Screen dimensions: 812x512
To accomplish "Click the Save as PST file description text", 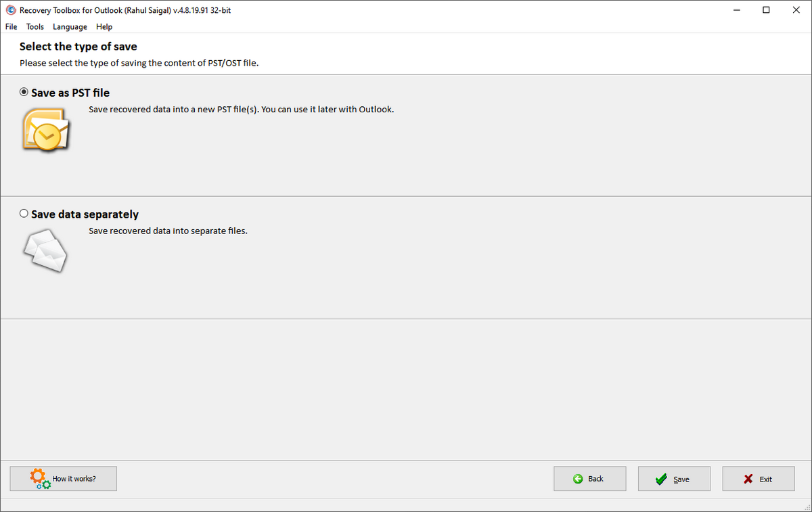I will 241,109.
